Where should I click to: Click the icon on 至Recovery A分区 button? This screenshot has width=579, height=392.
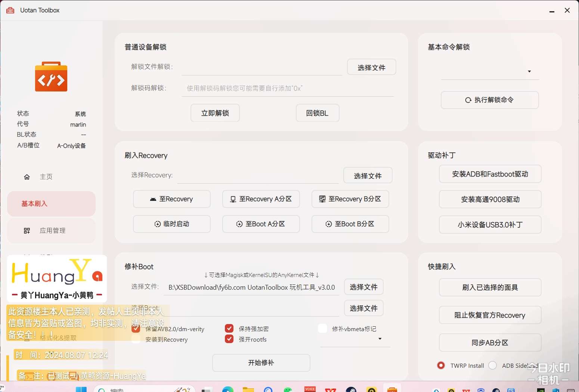point(233,199)
